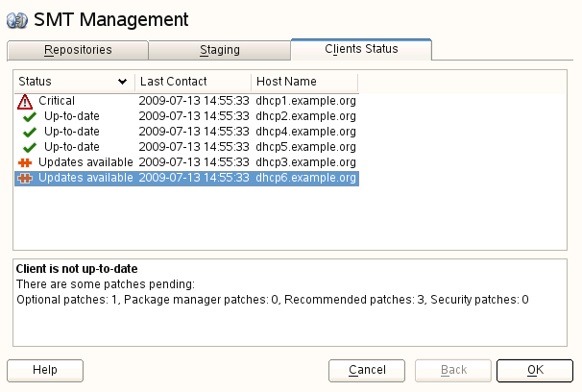Click the SMT Management title icon
Screen dimensions: 582x392
(16, 19)
